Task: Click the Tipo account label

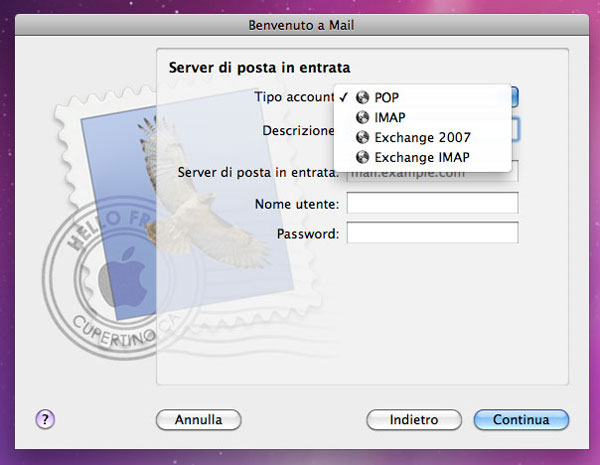Action: click(x=294, y=96)
